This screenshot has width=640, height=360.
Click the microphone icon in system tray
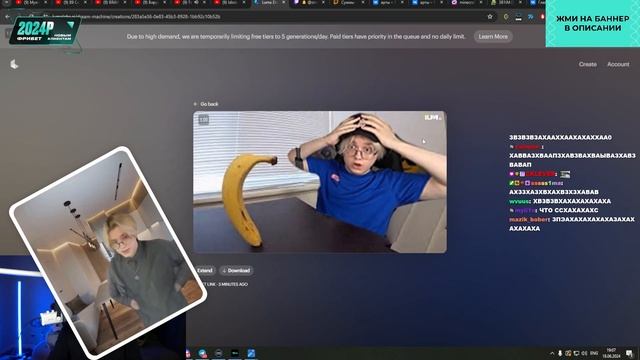pos(560,353)
